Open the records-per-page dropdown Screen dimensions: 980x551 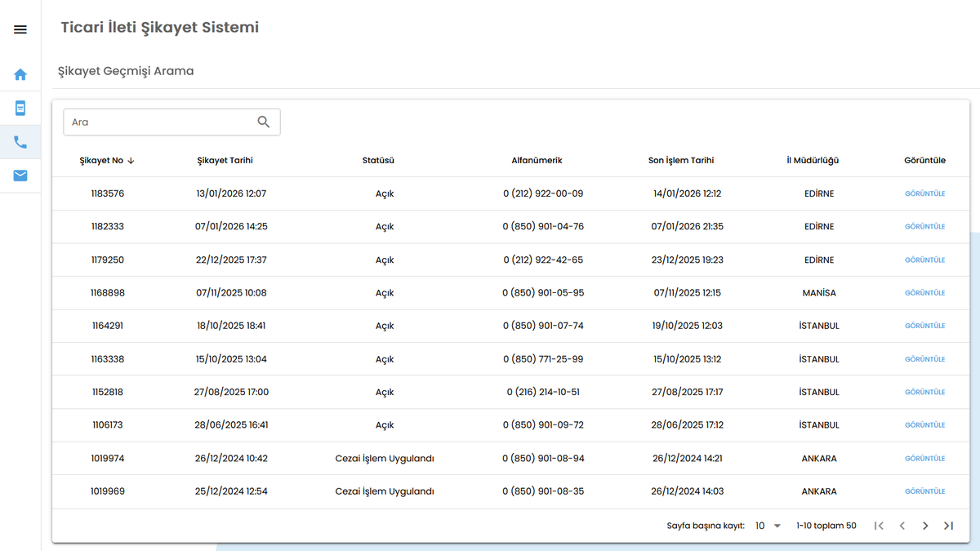[x=764, y=526]
